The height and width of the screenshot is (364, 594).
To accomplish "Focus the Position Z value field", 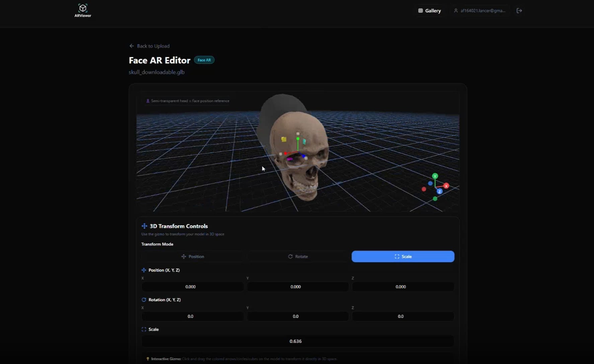I will coord(403,287).
